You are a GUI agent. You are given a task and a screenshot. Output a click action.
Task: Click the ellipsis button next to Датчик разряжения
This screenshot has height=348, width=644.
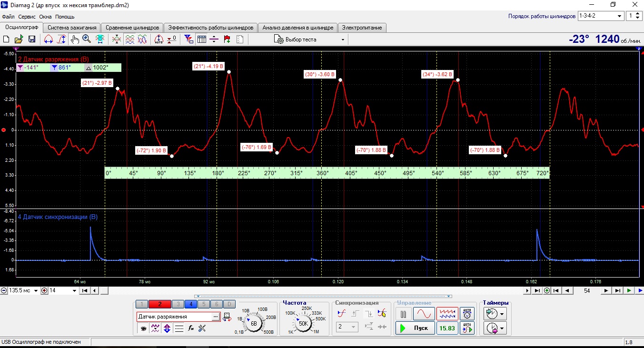(x=216, y=317)
